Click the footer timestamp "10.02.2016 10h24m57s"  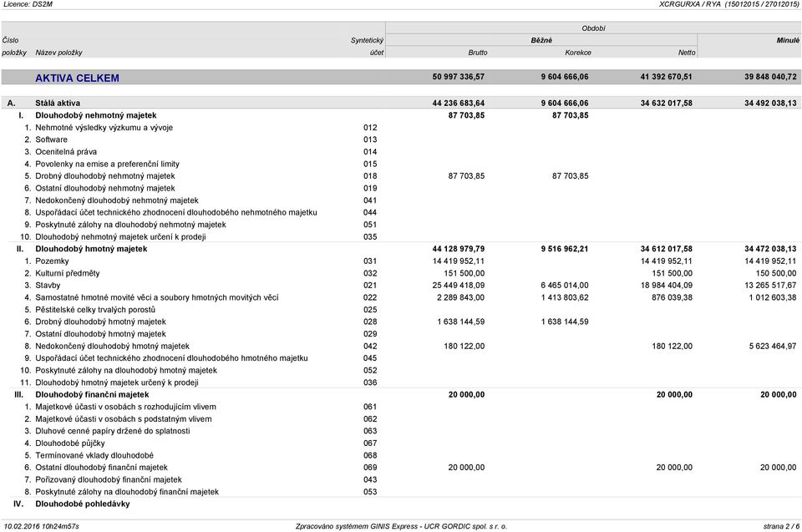[42, 526]
